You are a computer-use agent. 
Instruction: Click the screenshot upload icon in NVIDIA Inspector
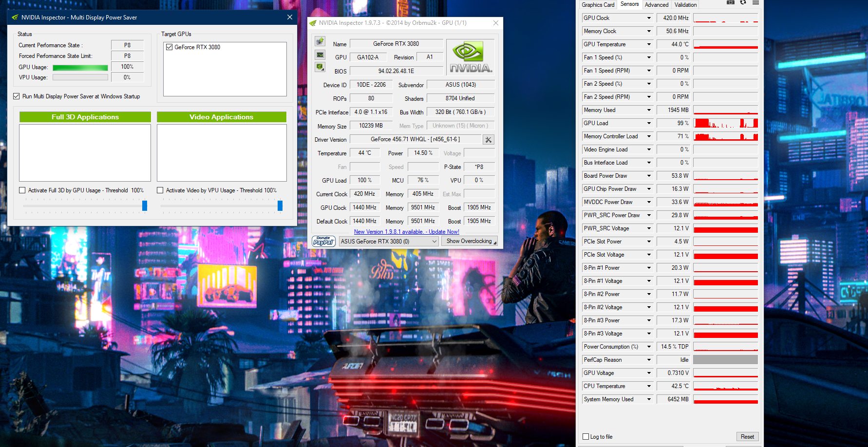point(320,41)
